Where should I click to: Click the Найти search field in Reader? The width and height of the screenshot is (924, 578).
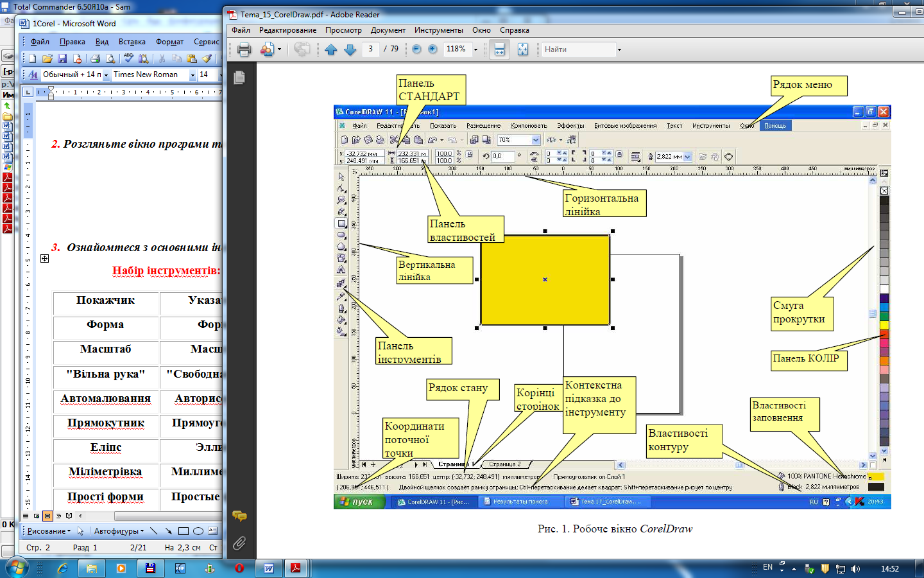point(578,49)
